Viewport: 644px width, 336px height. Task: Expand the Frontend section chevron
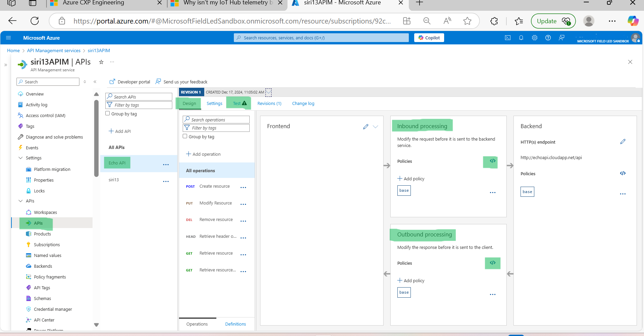(375, 126)
